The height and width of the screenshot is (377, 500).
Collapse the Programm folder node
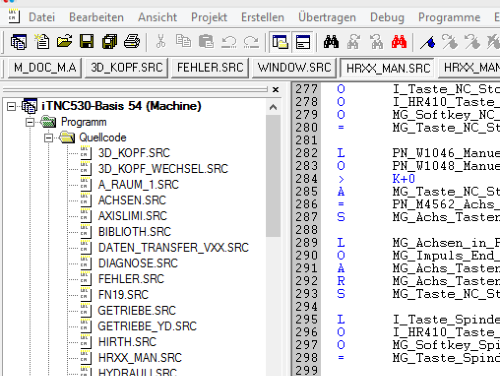(30, 122)
